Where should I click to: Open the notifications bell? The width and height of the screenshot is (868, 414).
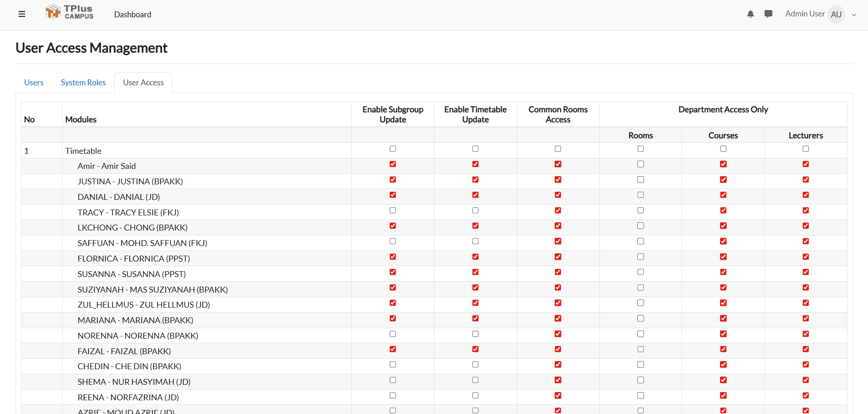point(751,14)
